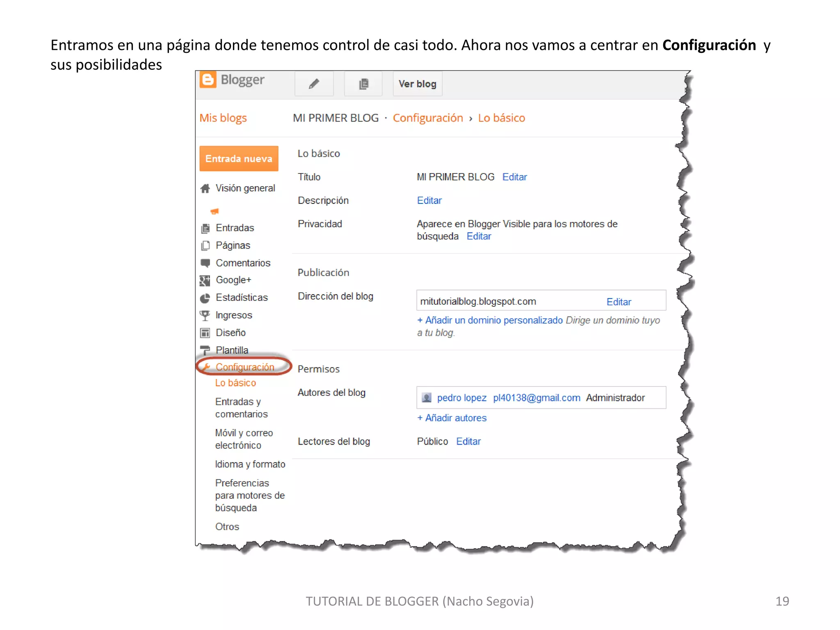Image resolution: width=840 pixels, height=630 pixels.
Task: Click the Google+ icon
Action: (x=205, y=281)
